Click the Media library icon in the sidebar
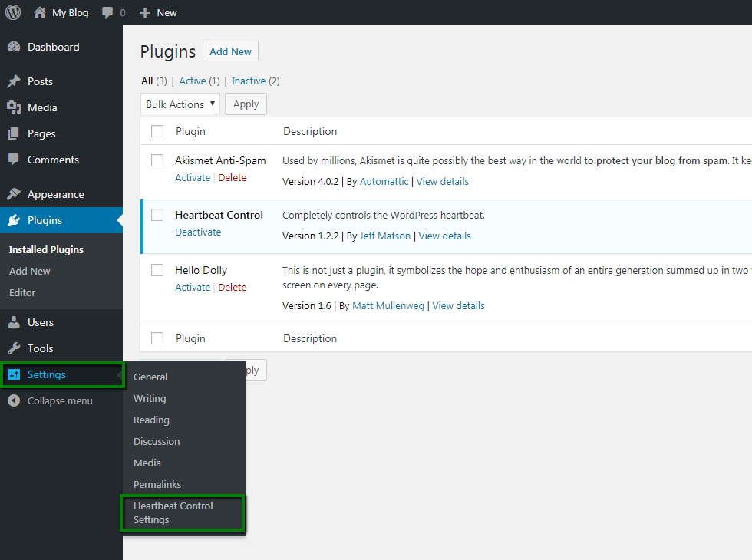Image resolution: width=752 pixels, height=560 pixels. pyautogui.click(x=14, y=108)
